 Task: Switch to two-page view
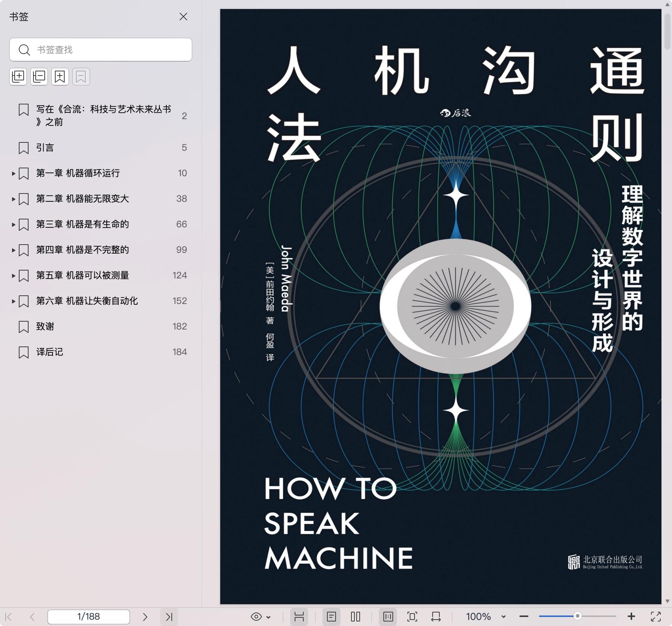pos(356,617)
